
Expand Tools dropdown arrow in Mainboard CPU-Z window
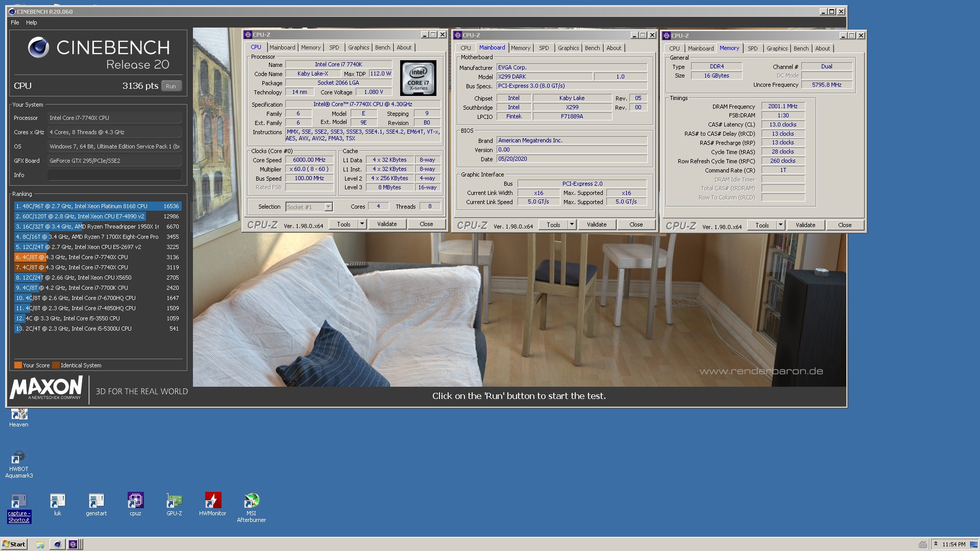572,224
